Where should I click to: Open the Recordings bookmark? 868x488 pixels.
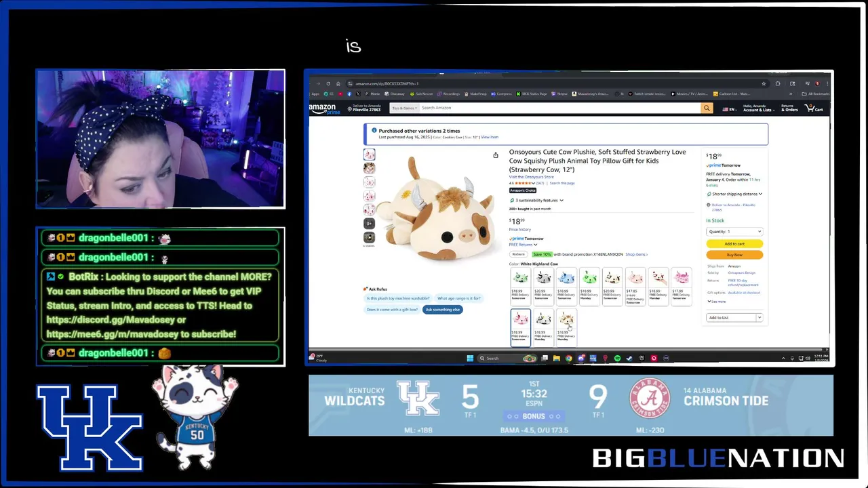tap(448, 94)
